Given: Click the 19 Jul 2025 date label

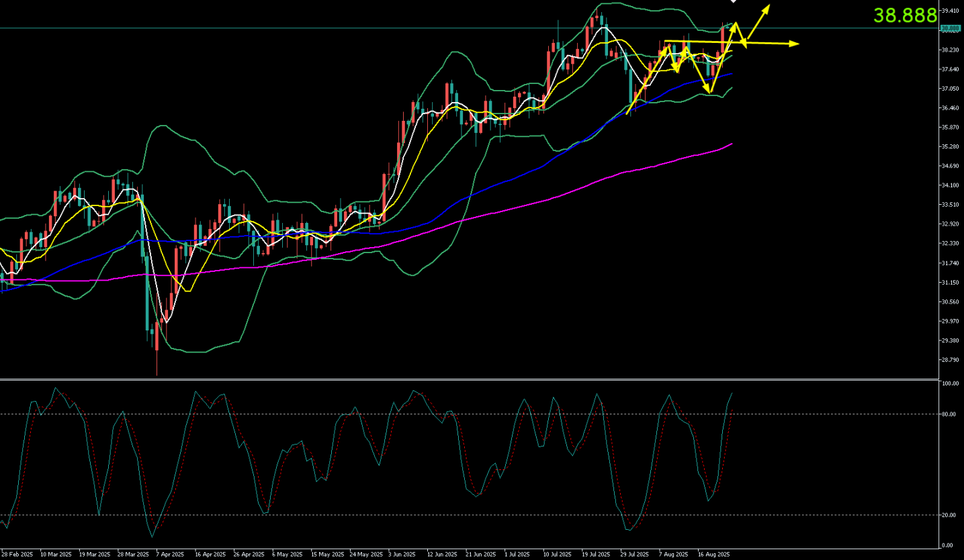Looking at the screenshot, I should point(597,555).
